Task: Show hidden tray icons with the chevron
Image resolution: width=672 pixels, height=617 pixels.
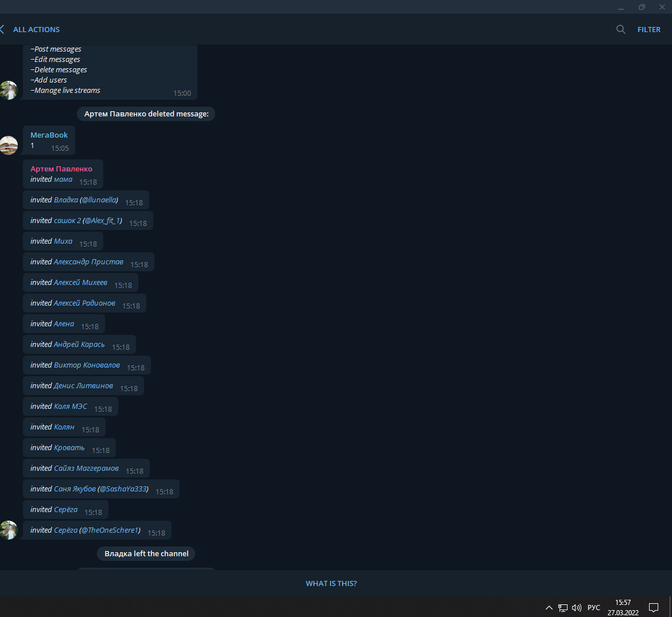Action: click(x=549, y=608)
